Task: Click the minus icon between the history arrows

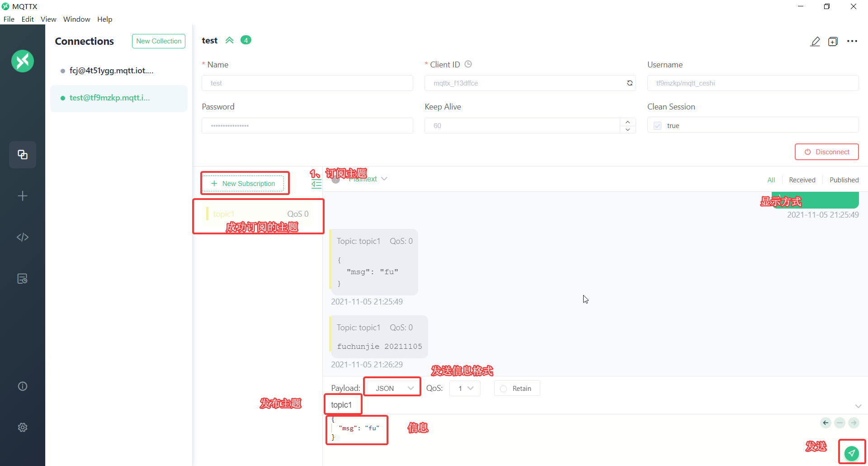Action: click(840, 423)
